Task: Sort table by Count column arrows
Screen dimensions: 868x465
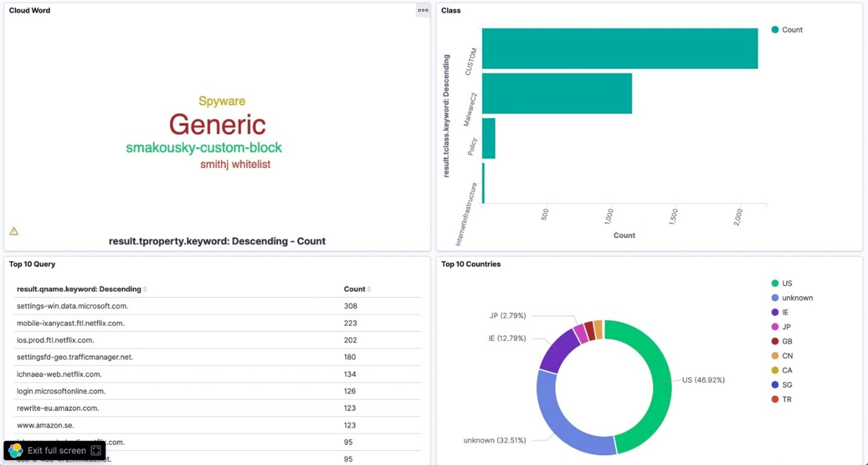Action: point(369,290)
